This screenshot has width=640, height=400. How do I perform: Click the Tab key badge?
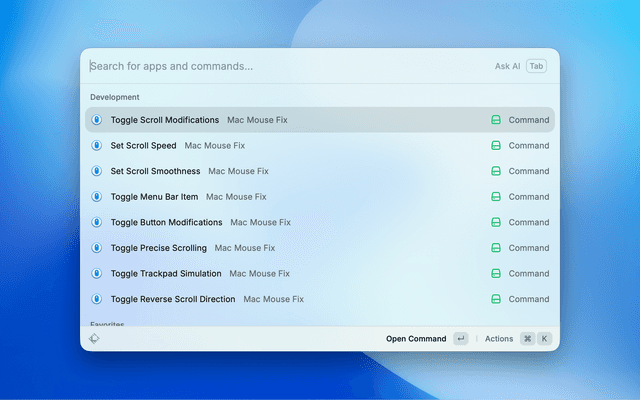(x=537, y=66)
